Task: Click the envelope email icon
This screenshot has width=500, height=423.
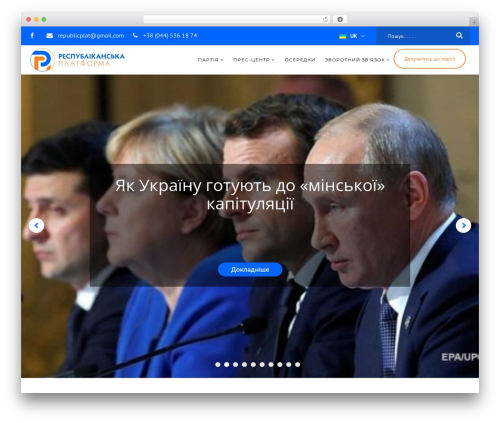Action: (x=49, y=36)
